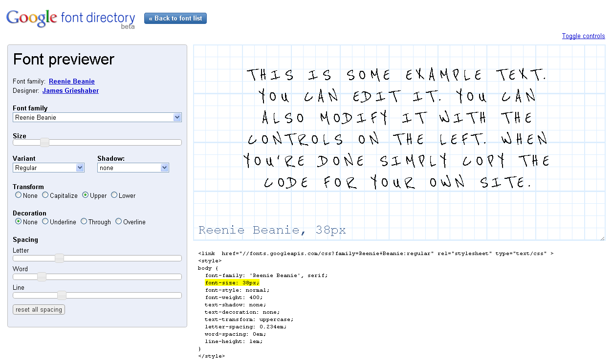The width and height of the screenshot is (613, 364).
Task: Click the Line spacing slider handle
Action: tap(62, 295)
